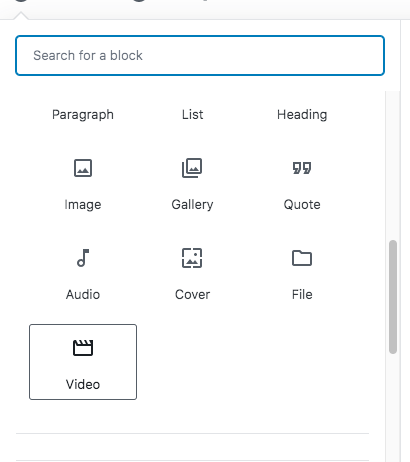Click the Video clapperboard icon

(x=83, y=348)
